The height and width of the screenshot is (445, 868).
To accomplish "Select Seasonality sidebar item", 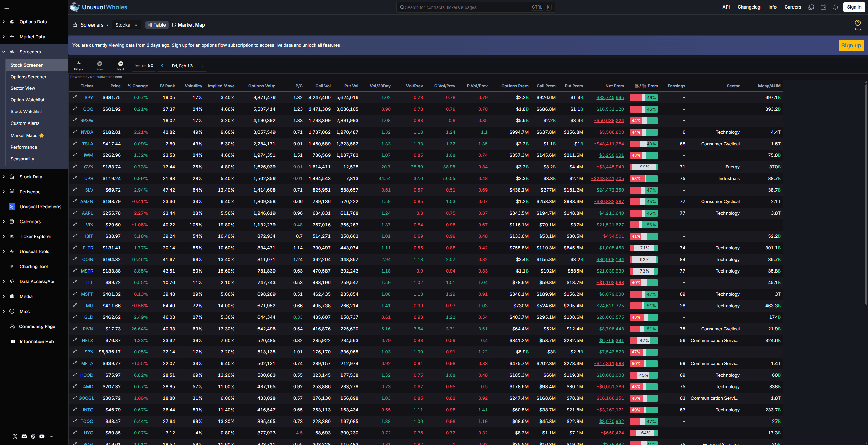I will [x=22, y=159].
